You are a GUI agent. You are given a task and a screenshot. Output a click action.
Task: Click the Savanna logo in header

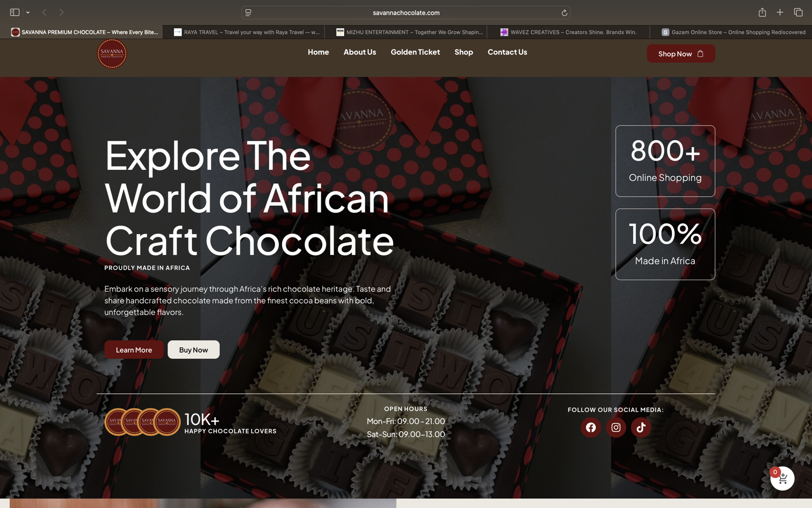[112, 53]
